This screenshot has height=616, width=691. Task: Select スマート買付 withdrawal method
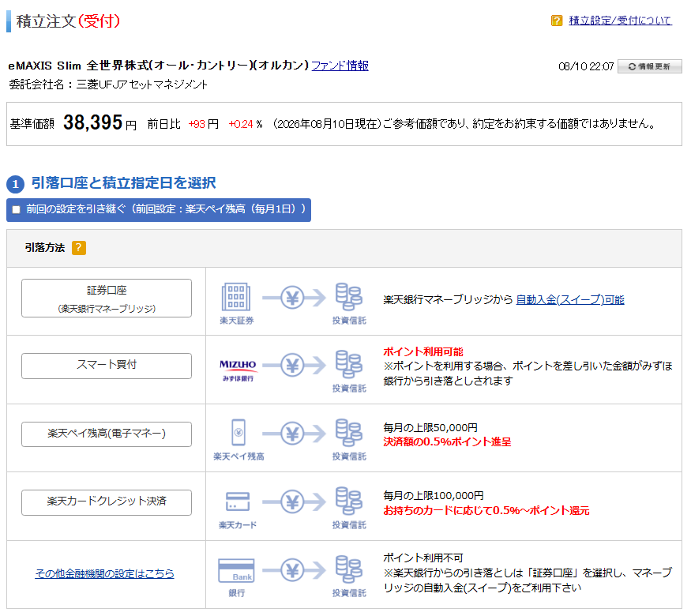click(107, 366)
